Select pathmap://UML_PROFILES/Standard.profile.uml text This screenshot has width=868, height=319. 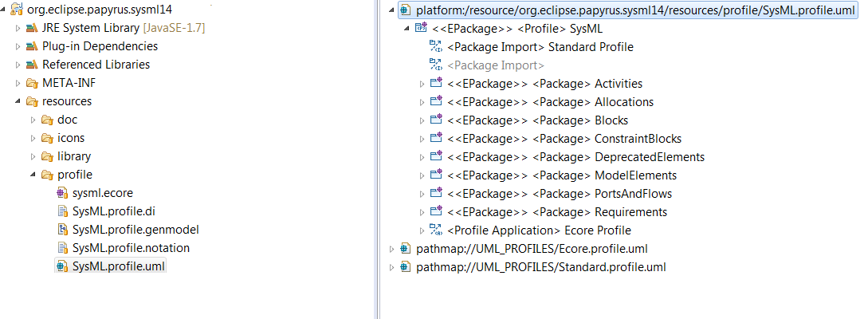point(541,267)
